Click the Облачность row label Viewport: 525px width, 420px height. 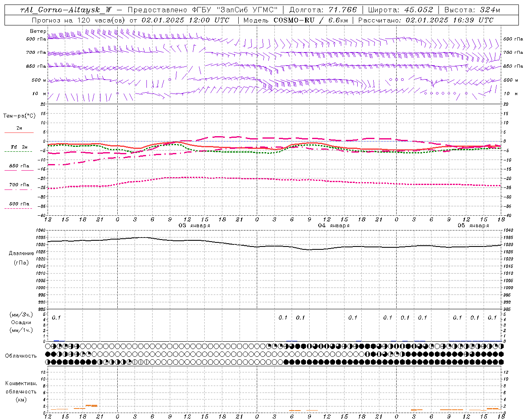click(x=21, y=356)
